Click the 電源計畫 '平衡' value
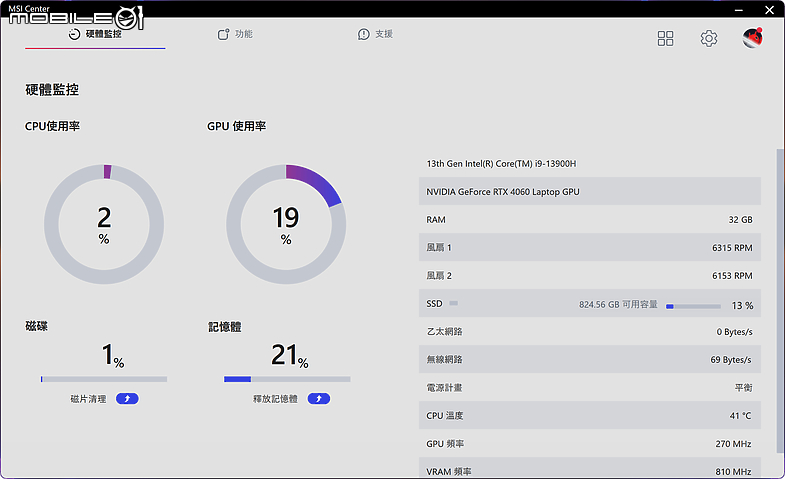Viewport: 785px width, 479px height. (x=743, y=388)
